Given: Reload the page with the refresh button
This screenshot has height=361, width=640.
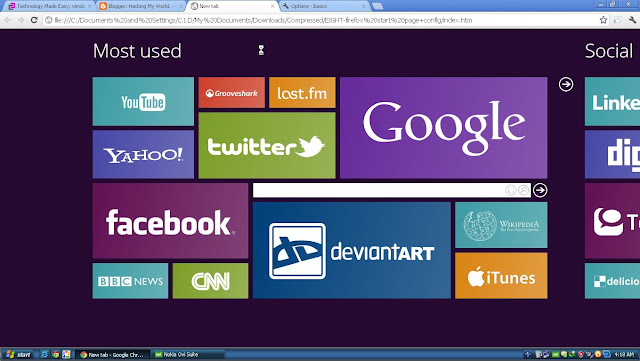Looking at the screenshot, I should [x=34, y=20].
